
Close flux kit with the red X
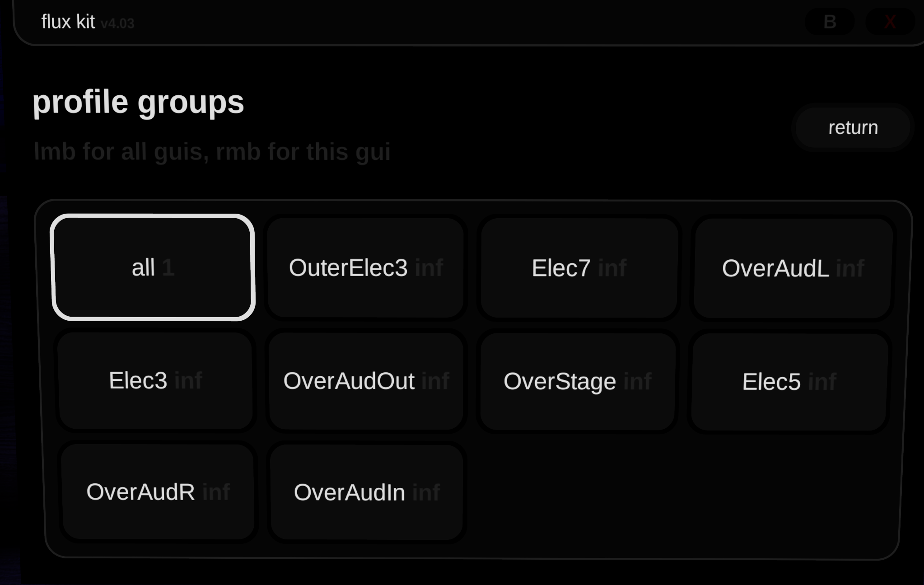[890, 22]
